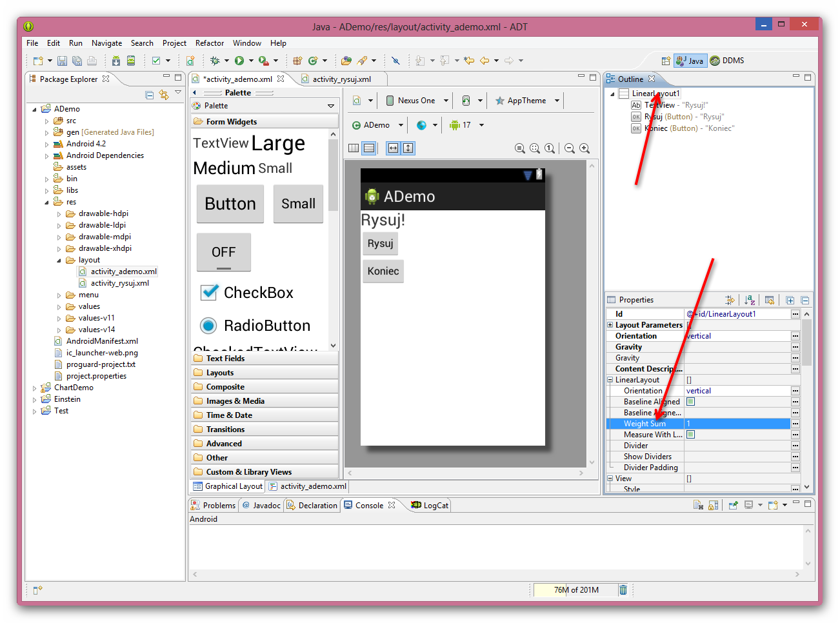Click the Save All toolbar icon
Image resolution: width=840 pixels, height=623 pixels.
(77, 61)
